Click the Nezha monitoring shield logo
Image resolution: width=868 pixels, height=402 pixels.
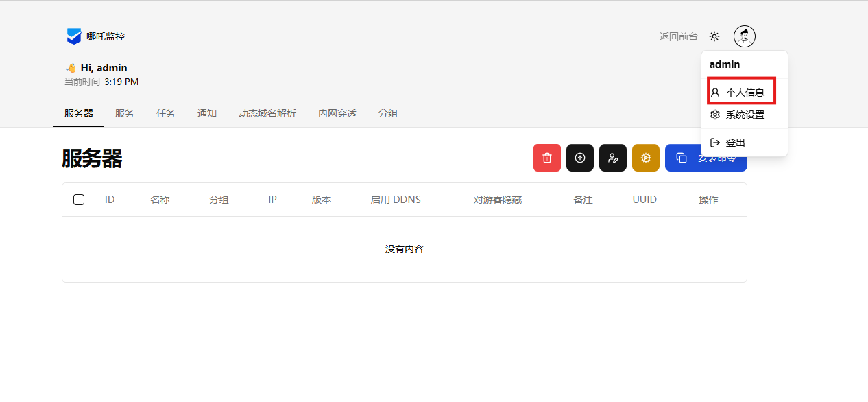point(73,36)
